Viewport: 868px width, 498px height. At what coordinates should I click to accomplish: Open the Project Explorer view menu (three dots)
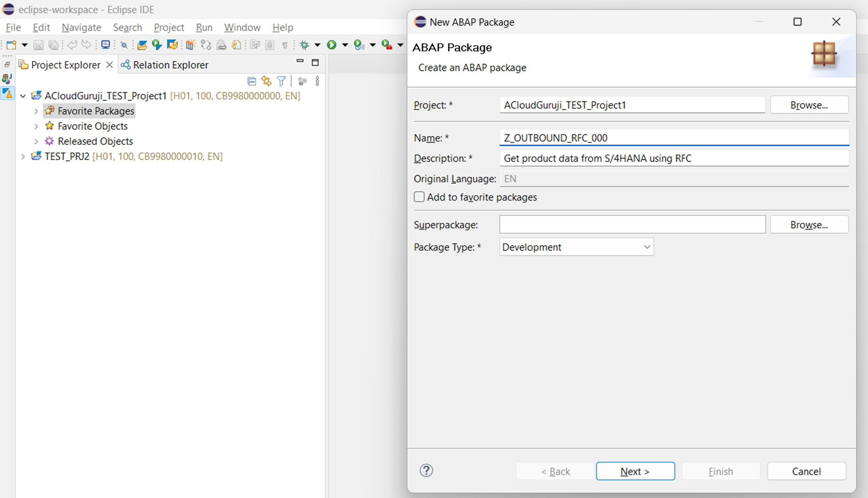(317, 81)
